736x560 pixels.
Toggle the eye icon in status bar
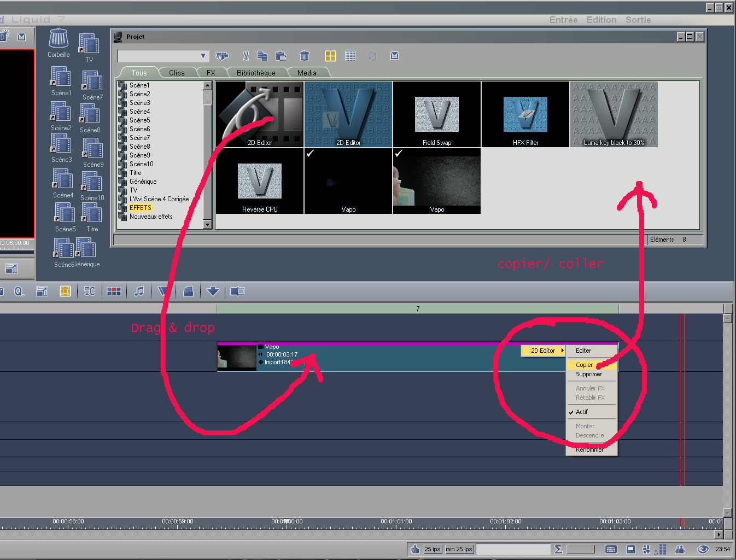click(703, 549)
